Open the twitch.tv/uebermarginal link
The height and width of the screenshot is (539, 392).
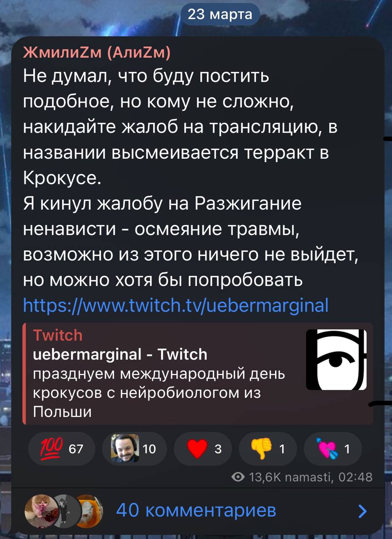tap(176, 305)
